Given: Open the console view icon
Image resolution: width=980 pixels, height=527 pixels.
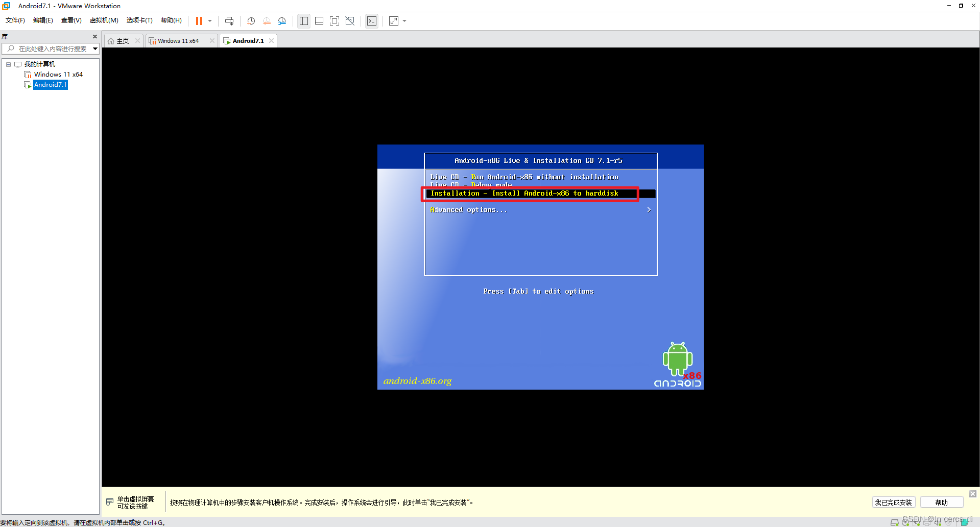Looking at the screenshot, I should pyautogui.click(x=372, y=21).
